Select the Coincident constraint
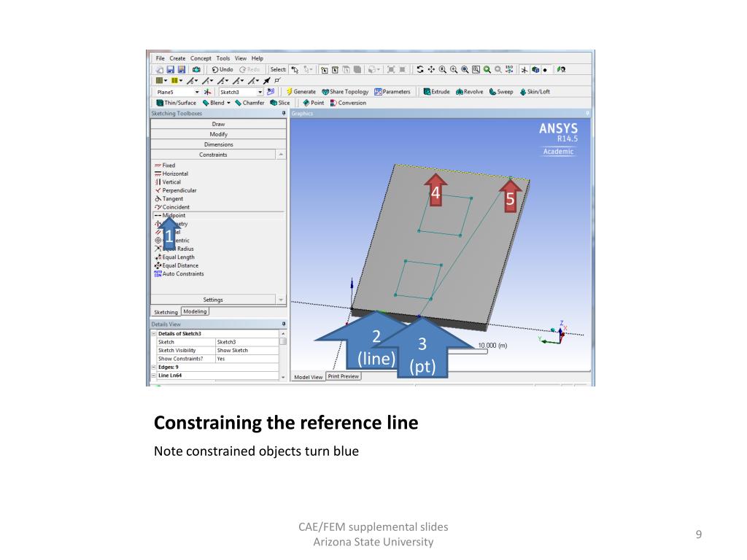Screen dimensions: 747x560 172,207
